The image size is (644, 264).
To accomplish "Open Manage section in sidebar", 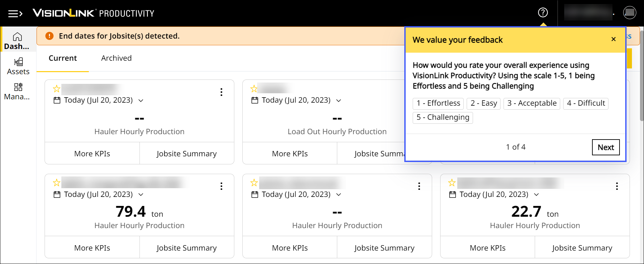I will (17, 92).
